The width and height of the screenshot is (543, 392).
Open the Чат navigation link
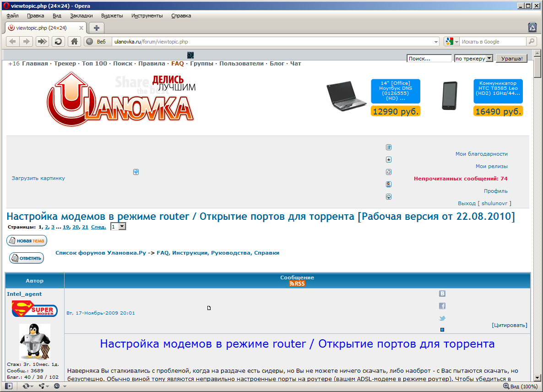295,63
